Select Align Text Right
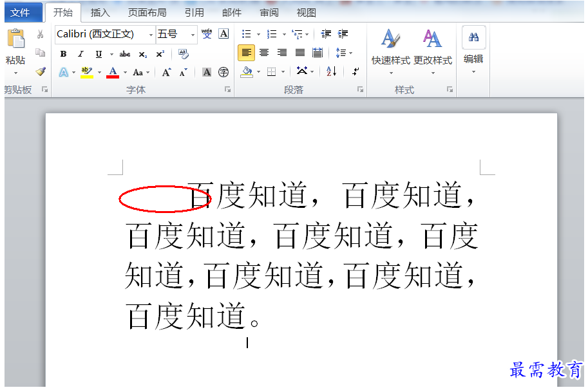The width and height of the screenshot is (588, 390). pyautogui.click(x=282, y=53)
